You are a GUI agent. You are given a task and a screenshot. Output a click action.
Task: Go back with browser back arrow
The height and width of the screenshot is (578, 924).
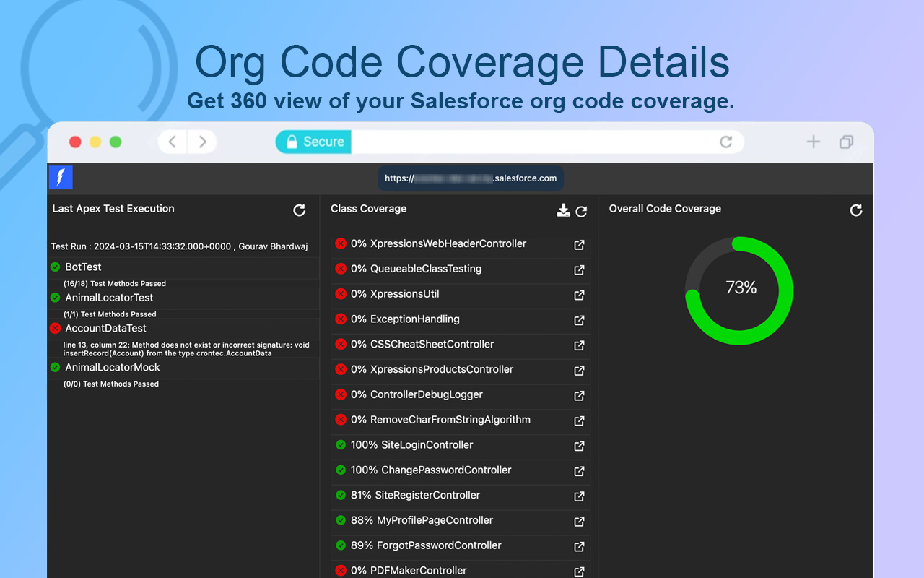[x=173, y=142]
